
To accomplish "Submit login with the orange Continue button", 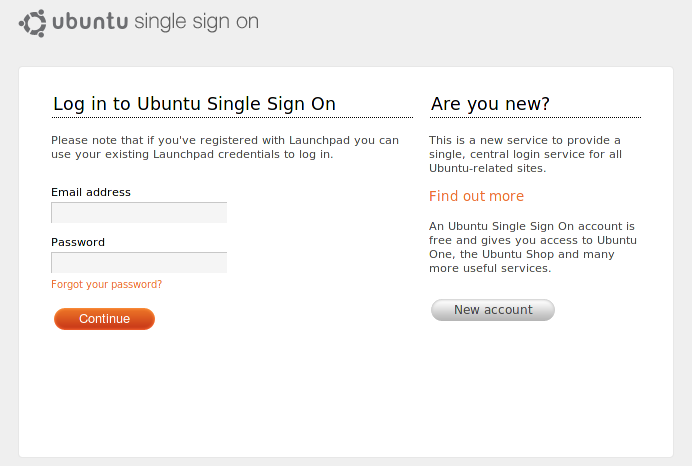I will [104, 319].
